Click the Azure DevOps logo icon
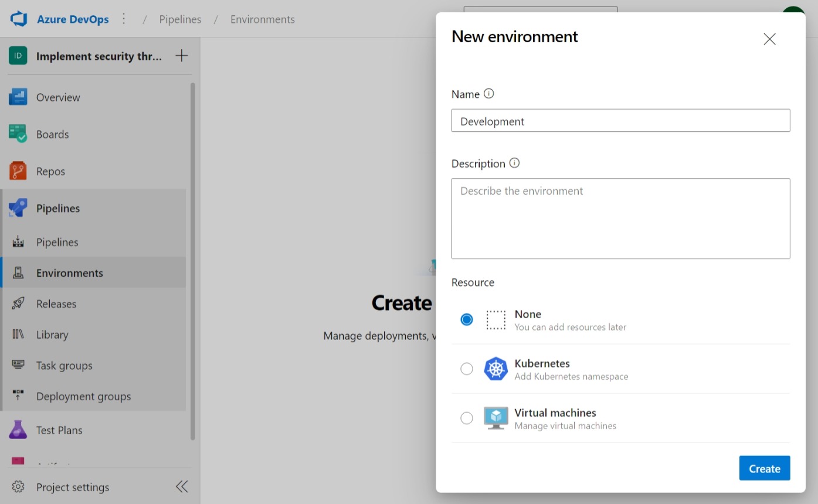Screen dimensions: 818x504 point(19,19)
